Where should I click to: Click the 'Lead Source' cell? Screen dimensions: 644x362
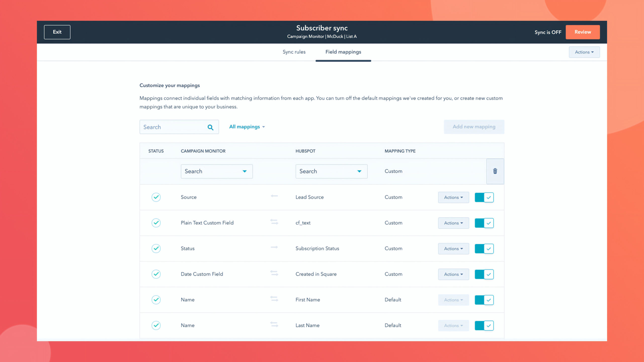(x=309, y=197)
